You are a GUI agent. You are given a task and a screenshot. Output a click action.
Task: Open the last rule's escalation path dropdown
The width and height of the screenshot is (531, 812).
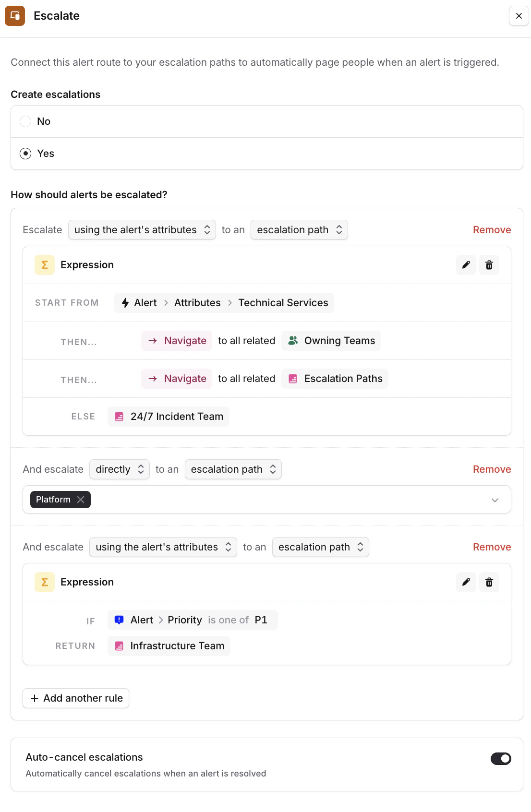click(321, 547)
